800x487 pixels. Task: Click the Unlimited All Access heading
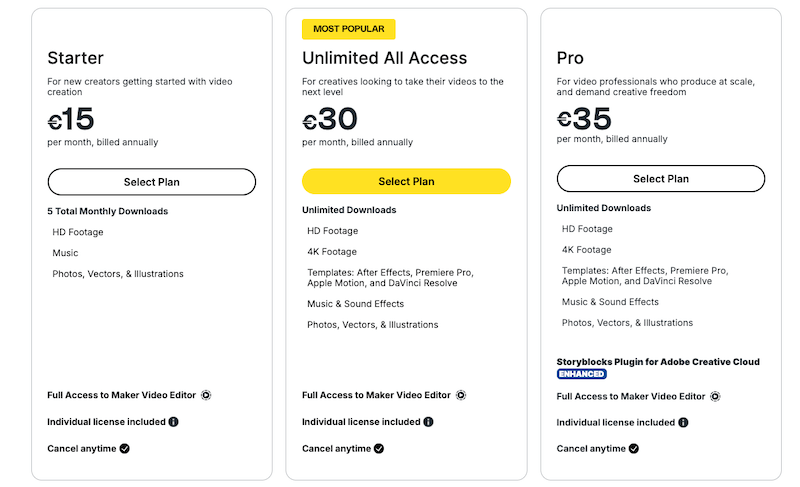(384, 58)
